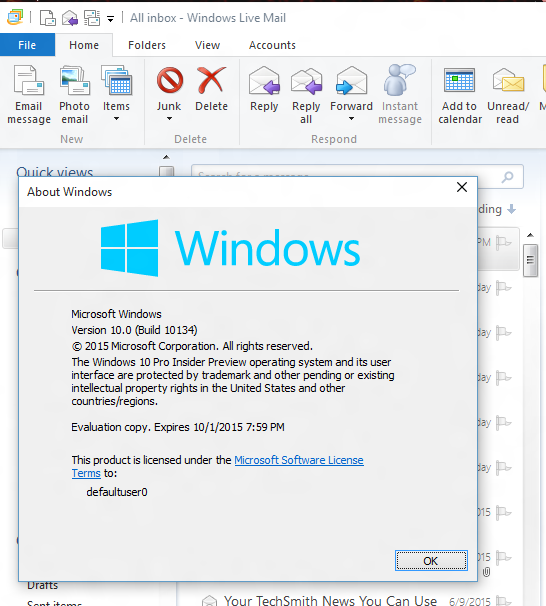Image resolution: width=546 pixels, height=606 pixels.
Task: Open the File menu tab
Action: (x=27, y=45)
